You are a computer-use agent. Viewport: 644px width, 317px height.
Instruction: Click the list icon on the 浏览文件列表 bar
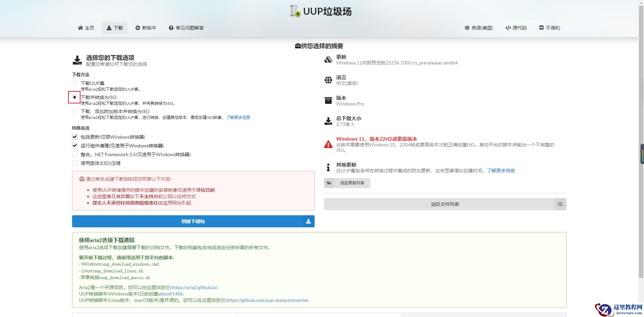pyautogui.click(x=560, y=204)
